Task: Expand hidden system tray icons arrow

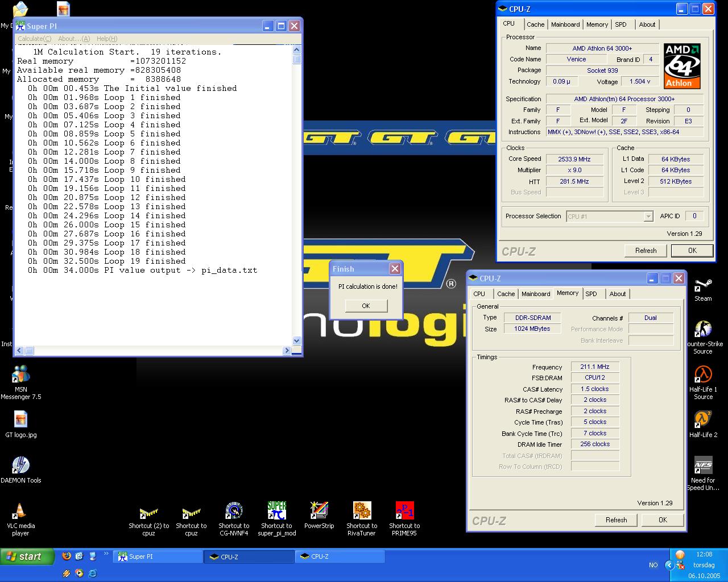Action: 669,565
